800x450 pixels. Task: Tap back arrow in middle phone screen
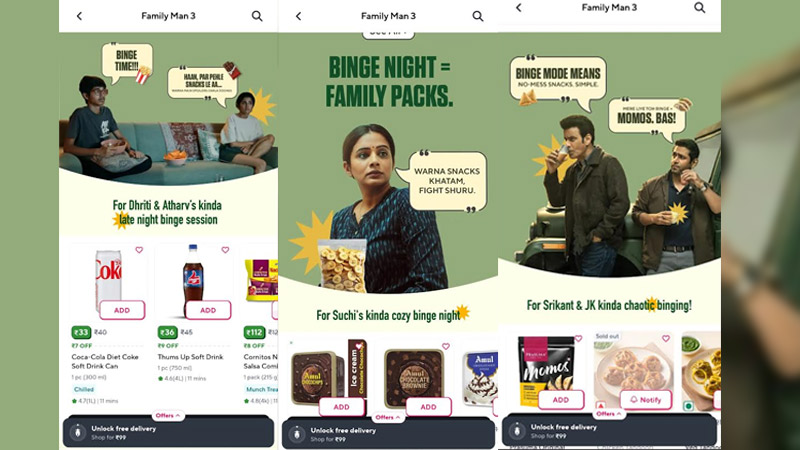tap(298, 16)
